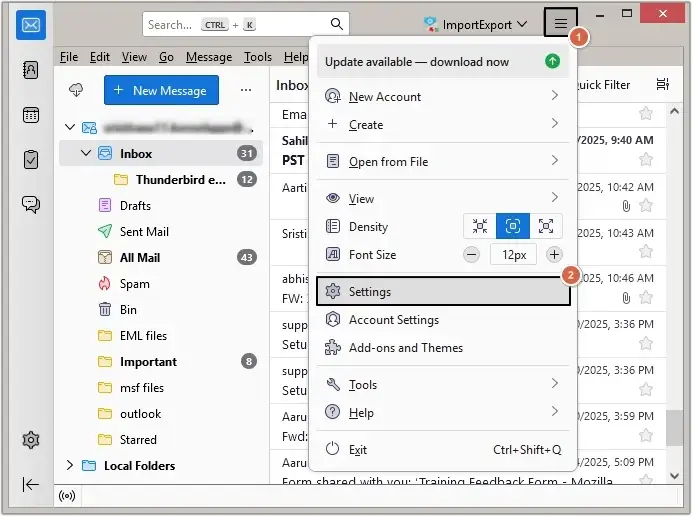Click Update available download now banner
693x517 pixels.
pos(443,61)
